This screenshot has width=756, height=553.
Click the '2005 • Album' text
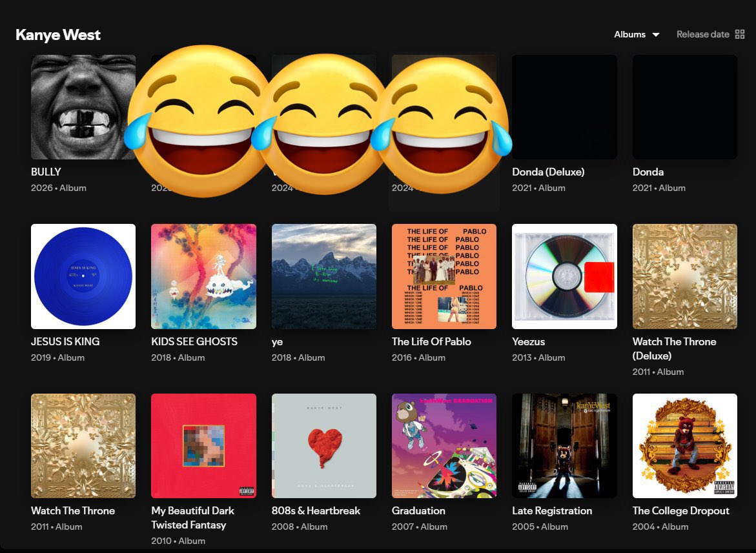[x=540, y=527]
